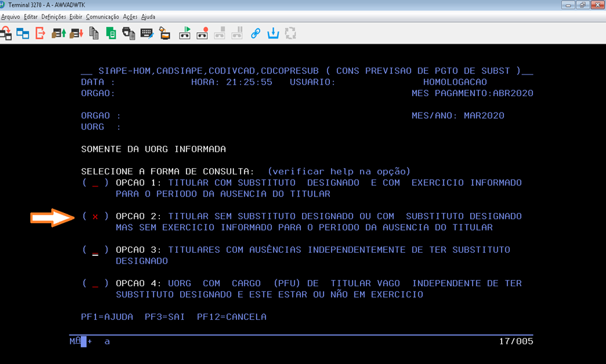Image resolution: width=606 pixels, height=364 pixels.
Task: Click SELECIONE A FORMA DE CONSULTA text
Action: tap(167, 171)
